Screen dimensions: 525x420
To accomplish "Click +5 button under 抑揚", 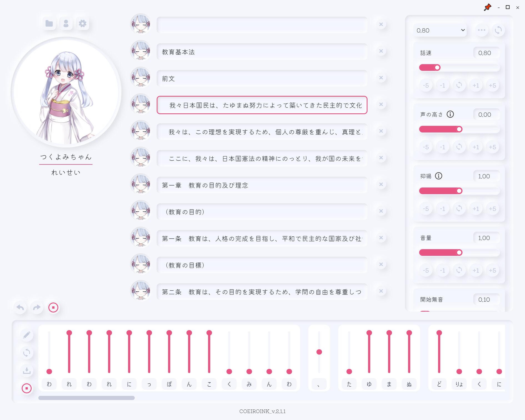I will point(492,209).
